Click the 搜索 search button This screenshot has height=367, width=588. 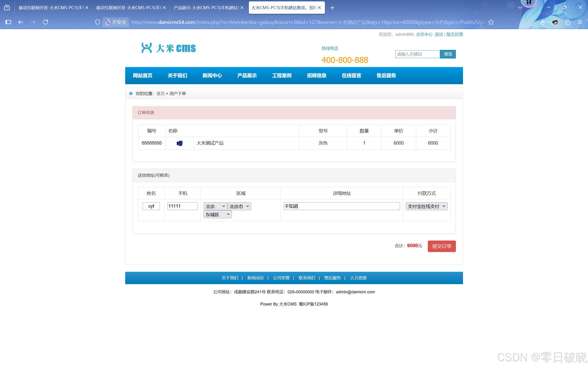pyautogui.click(x=448, y=54)
